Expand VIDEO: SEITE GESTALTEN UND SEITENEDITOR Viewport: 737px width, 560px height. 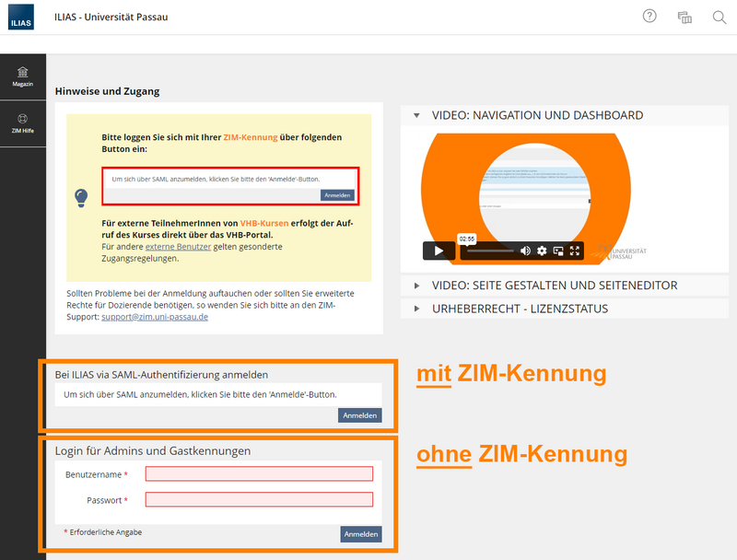coord(565,286)
